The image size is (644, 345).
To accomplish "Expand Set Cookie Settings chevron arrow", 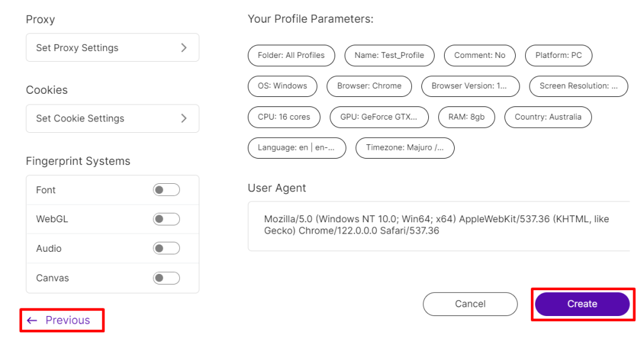I will [x=184, y=118].
